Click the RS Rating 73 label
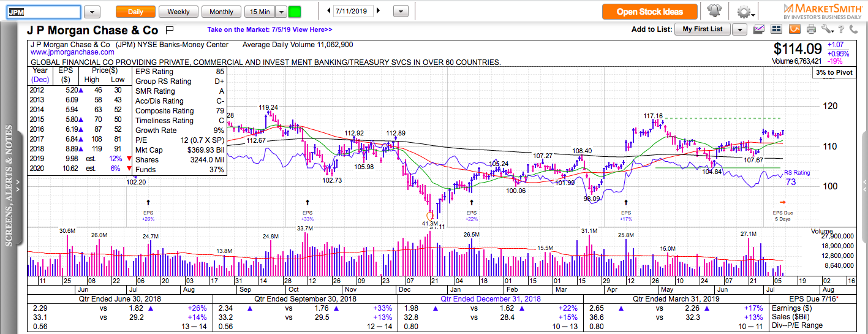 click(x=797, y=178)
